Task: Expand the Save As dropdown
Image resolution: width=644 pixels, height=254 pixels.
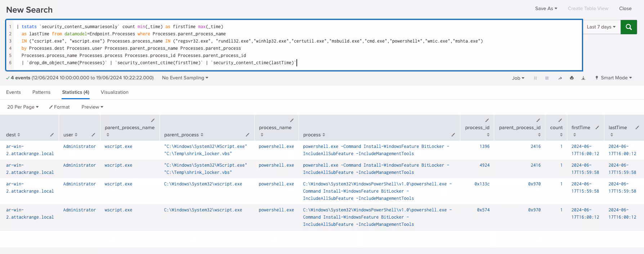Action: pyautogui.click(x=546, y=9)
